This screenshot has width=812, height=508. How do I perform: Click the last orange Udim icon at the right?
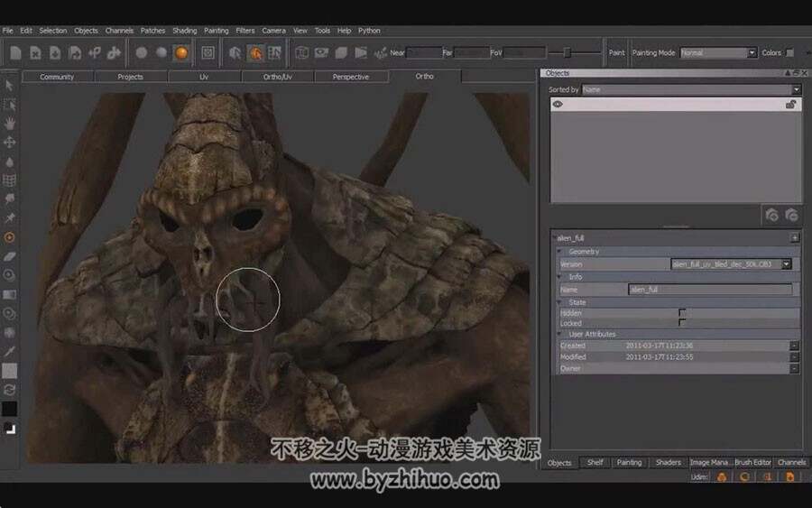click(x=789, y=477)
